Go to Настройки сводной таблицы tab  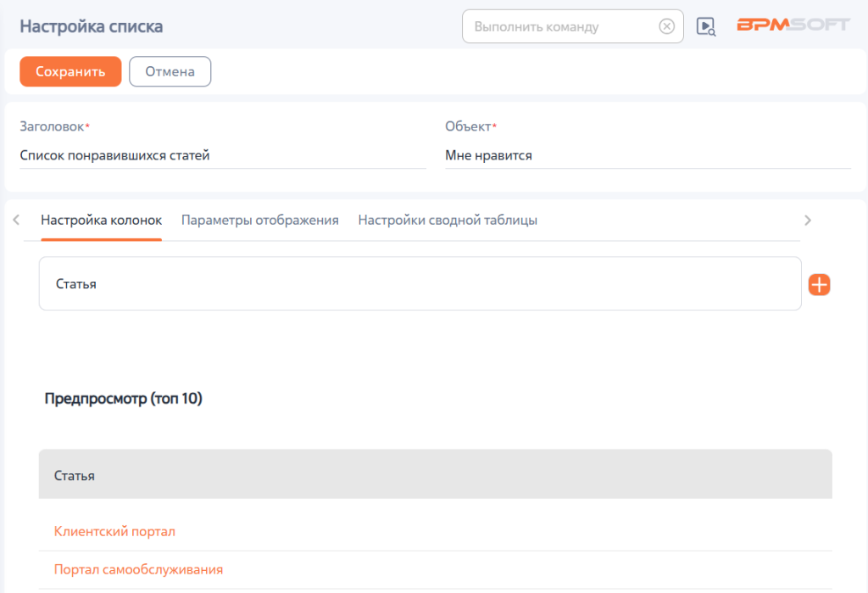[448, 220]
